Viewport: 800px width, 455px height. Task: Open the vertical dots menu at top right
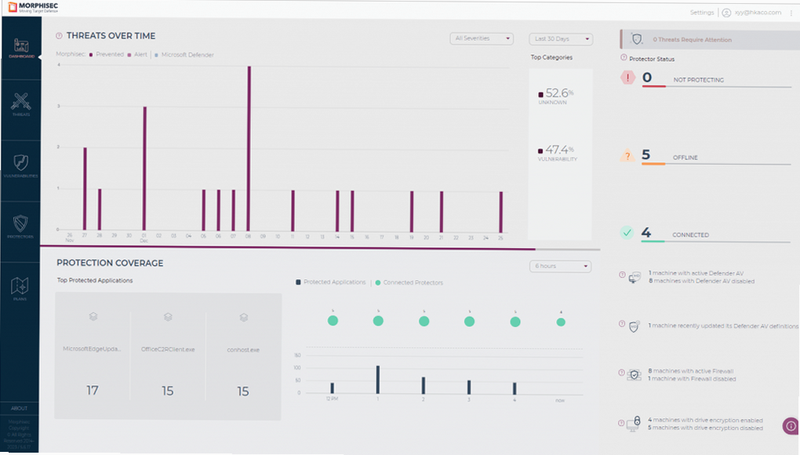coord(791,13)
